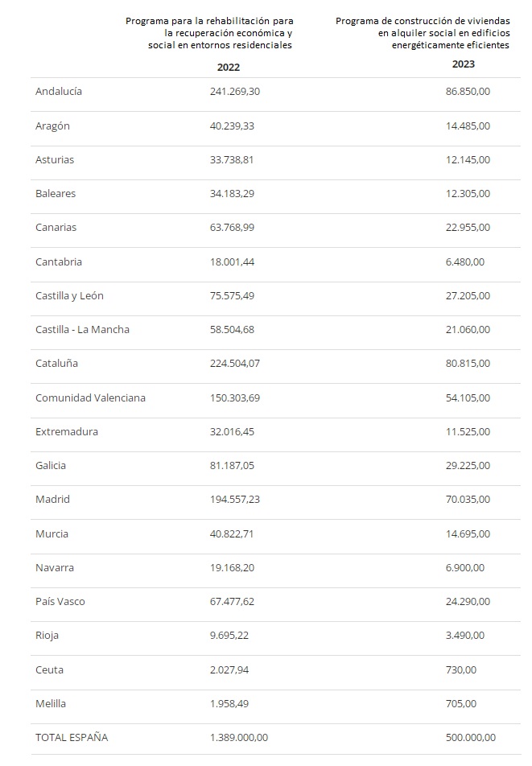
Task: Select Galicia's 81.187,05 value
Action: 232,466
